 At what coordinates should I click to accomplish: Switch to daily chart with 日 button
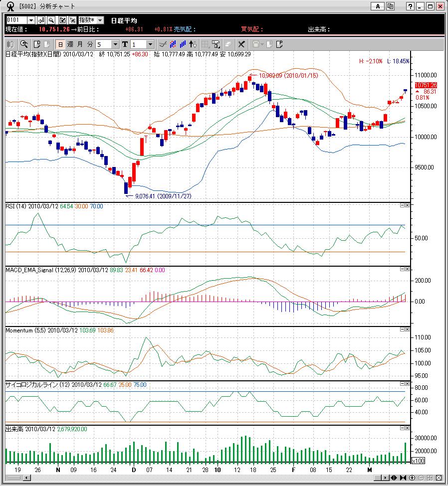click(x=60, y=44)
